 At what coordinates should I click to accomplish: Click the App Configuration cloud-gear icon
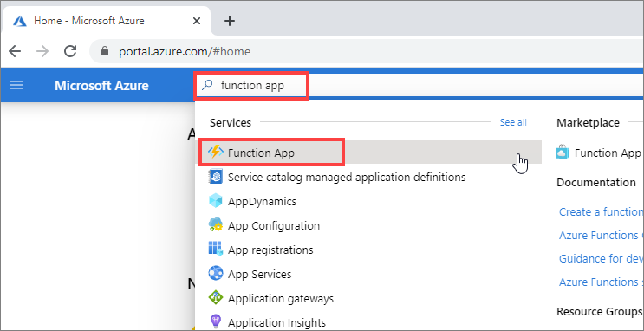click(216, 225)
